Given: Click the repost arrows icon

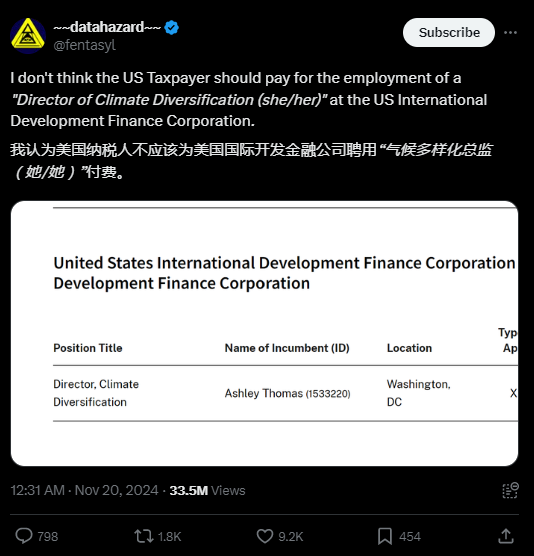Looking at the screenshot, I should [x=144, y=536].
